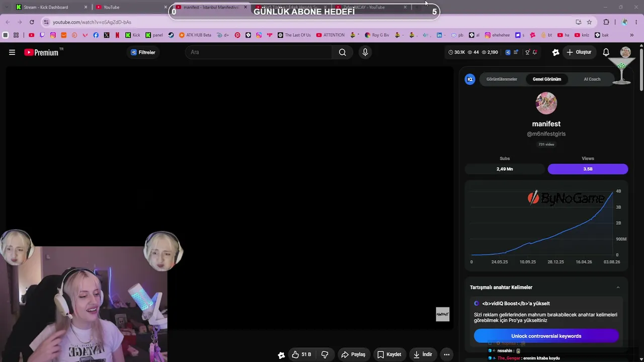Open vidIQ 30.1K clock stat
This screenshot has width=644, height=362.
coord(457,52)
